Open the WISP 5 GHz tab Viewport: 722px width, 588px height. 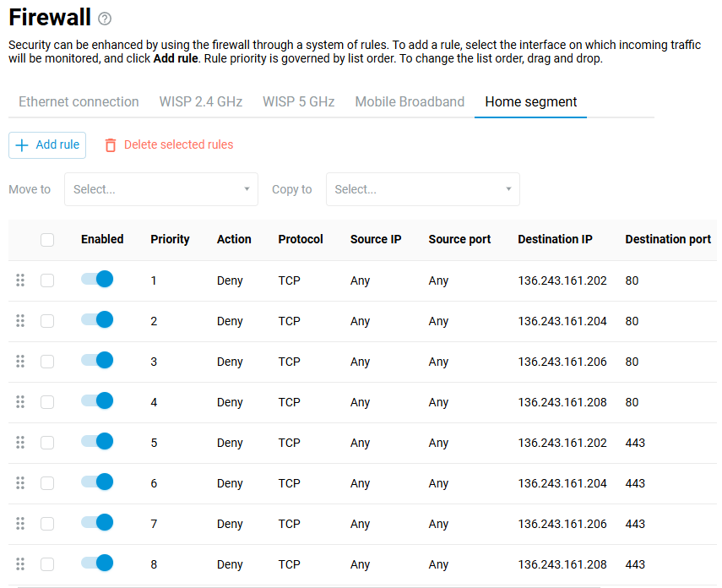pyautogui.click(x=298, y=102)
